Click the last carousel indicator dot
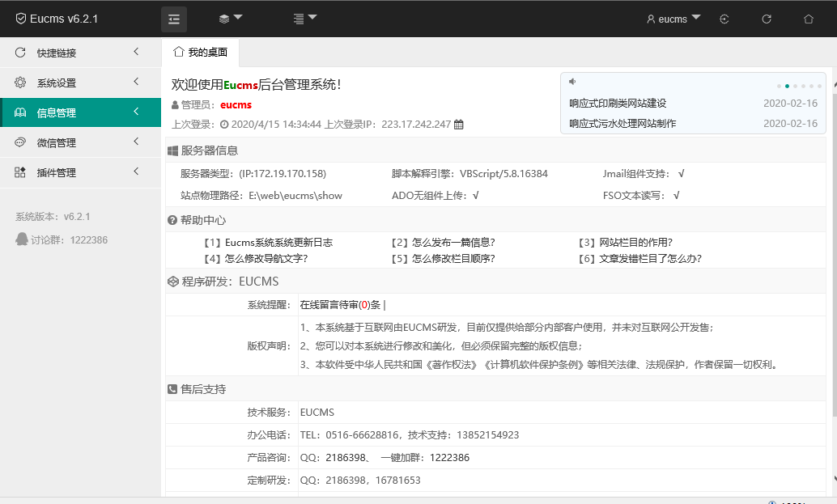Viewport: 837px width, 504px height. [x=819, y=86]
